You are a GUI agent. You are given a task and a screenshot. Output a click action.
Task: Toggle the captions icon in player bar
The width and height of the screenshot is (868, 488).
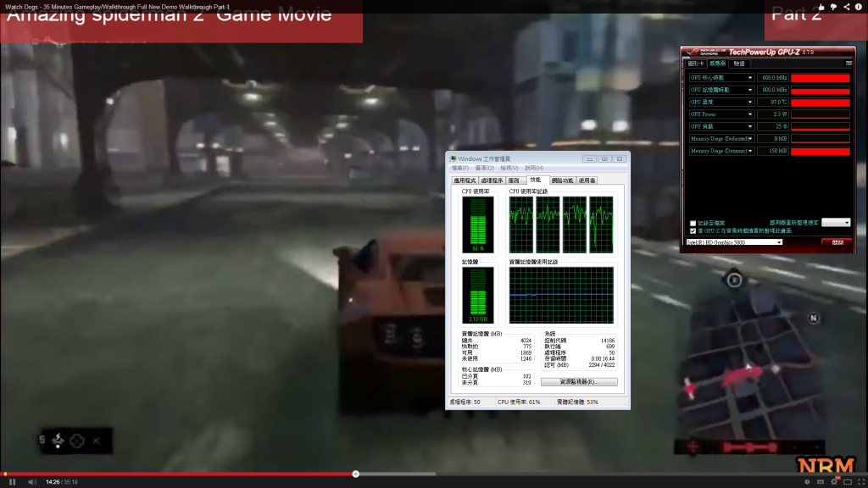[821, 482]
